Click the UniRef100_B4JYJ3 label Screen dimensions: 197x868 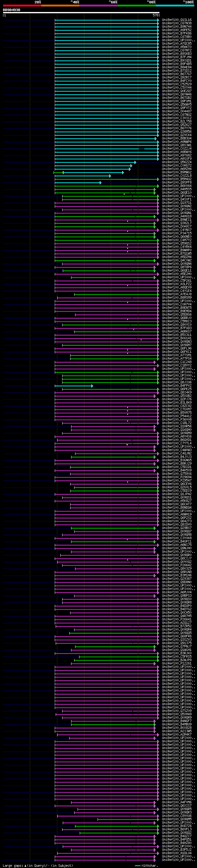point(177,457)
